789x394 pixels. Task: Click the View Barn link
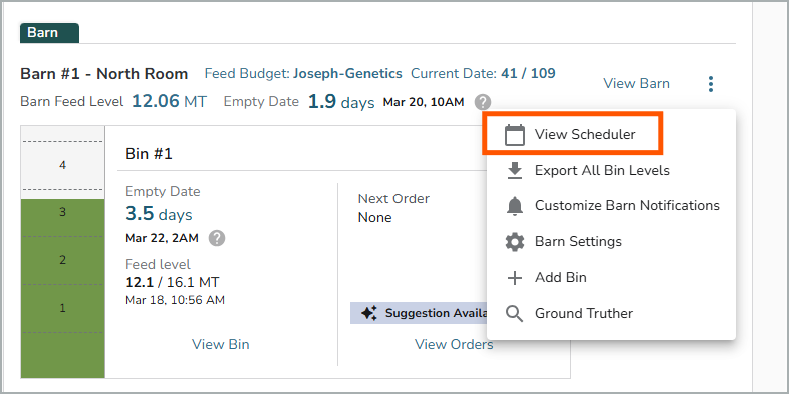[637, 84]
